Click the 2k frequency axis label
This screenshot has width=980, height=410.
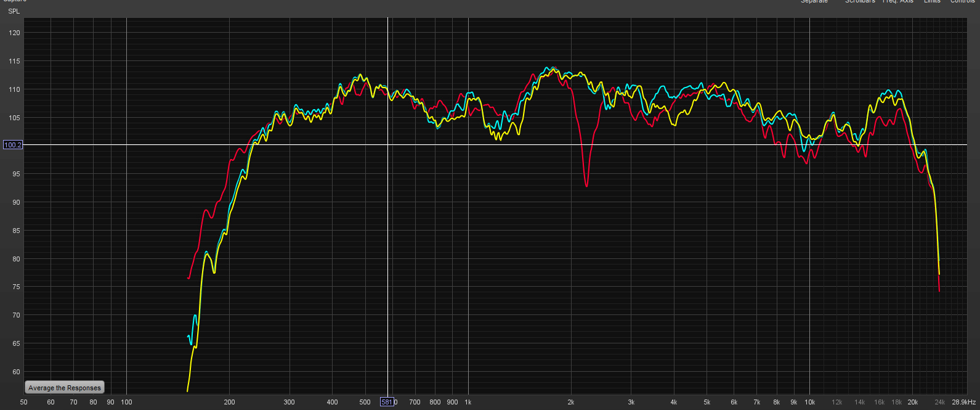pos(571,402)
